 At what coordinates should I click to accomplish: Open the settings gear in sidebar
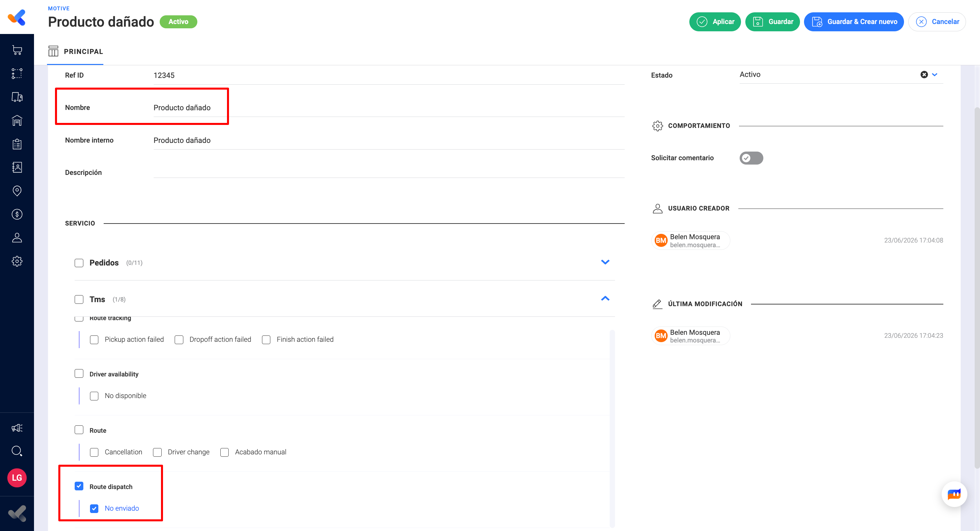[17, 261]
